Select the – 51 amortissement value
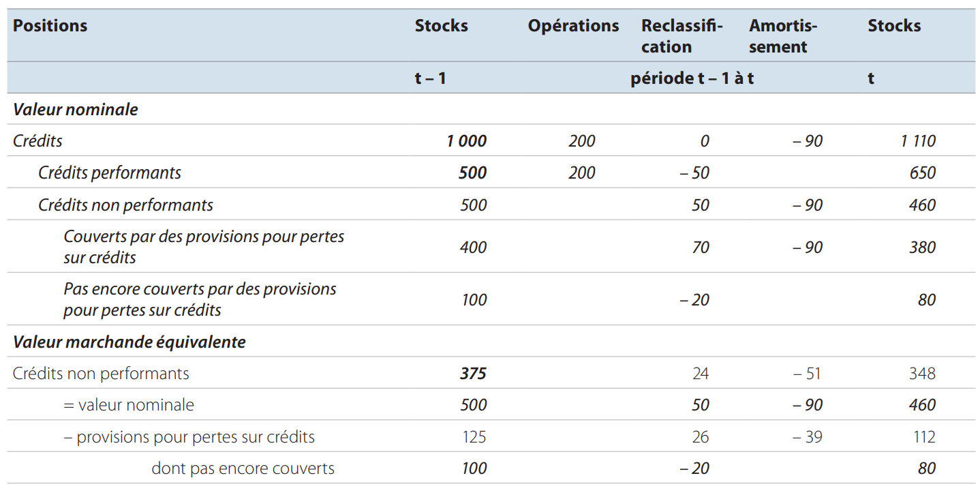The height and width of the screenshot is (493, 980). tap(806, 374)
